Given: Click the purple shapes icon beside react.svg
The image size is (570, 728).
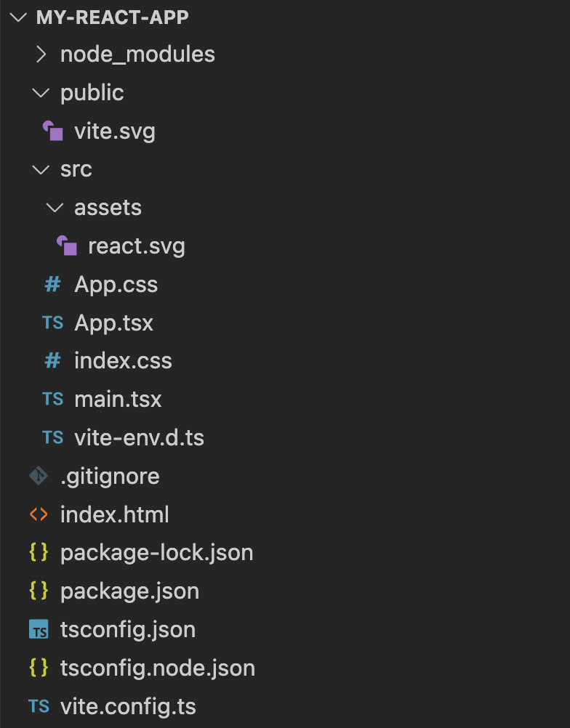Looking at the screenshot, I should [66, 245].
